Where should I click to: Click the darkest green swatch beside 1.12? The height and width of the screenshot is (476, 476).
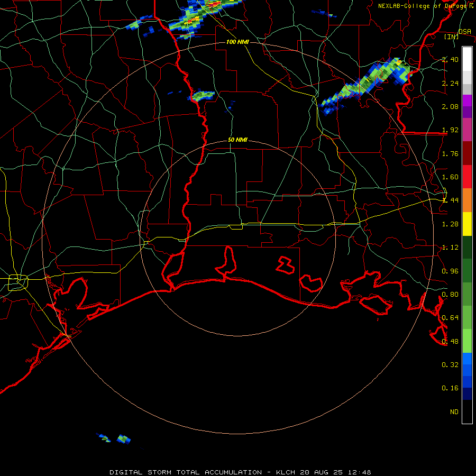tap(467, 248)
